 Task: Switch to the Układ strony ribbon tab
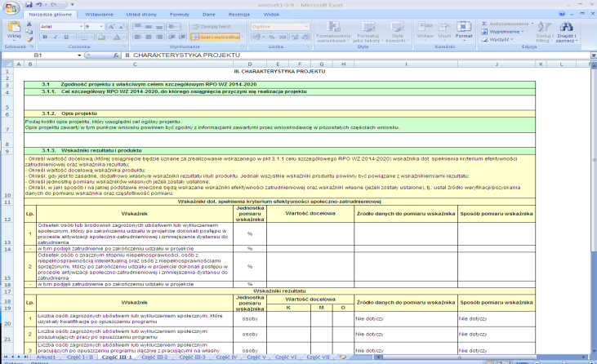tap(141, 15)
